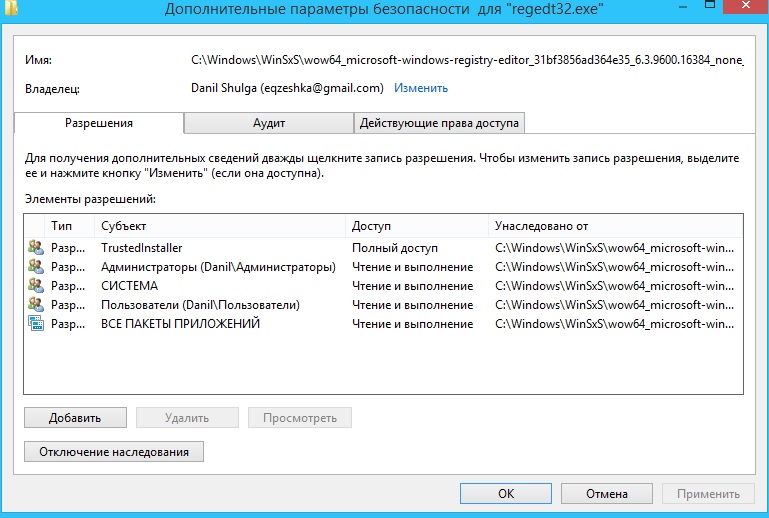Select ВСЕ ПАКЕТЫ ПРИЛОЖЕНИЙ entry
The image size is (769, 518).
[180, 324]
